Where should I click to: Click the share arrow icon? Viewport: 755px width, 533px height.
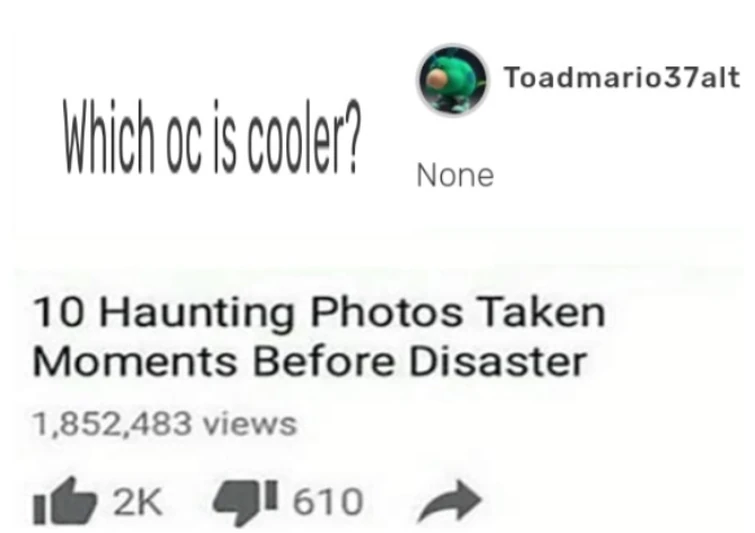(450, 501)
